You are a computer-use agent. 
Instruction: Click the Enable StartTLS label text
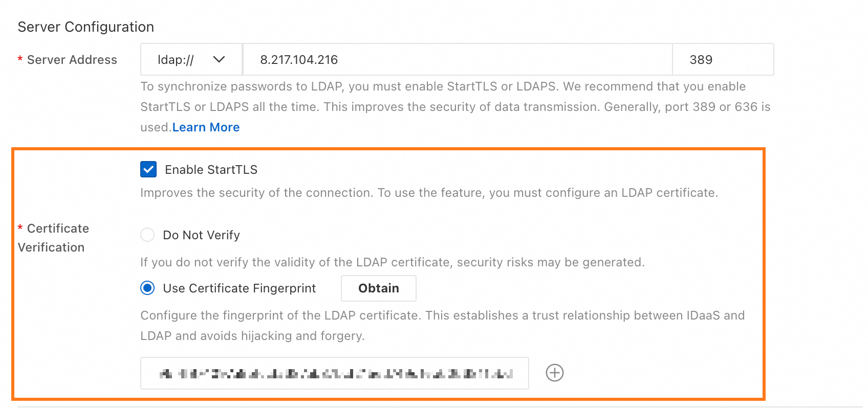[211, 170]
